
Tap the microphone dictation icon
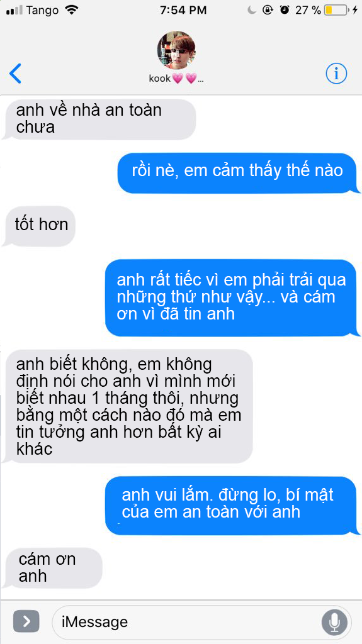click(x=334, y=622)
